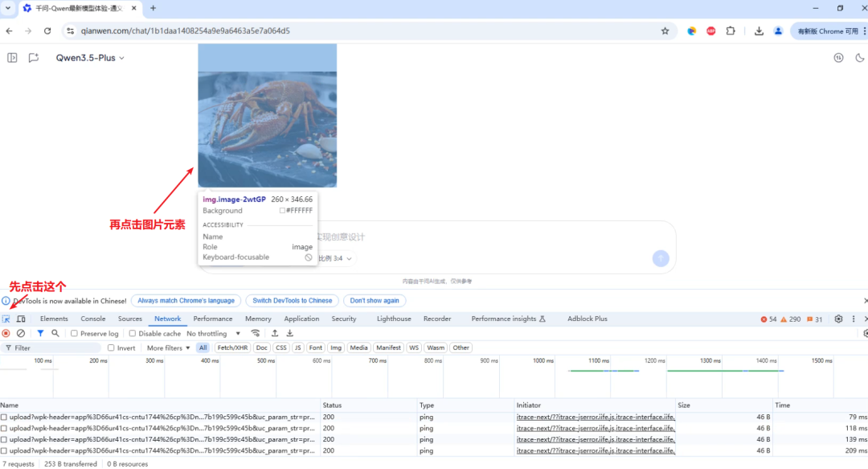Open the first itrace-next initiator link

click(596, 417)
